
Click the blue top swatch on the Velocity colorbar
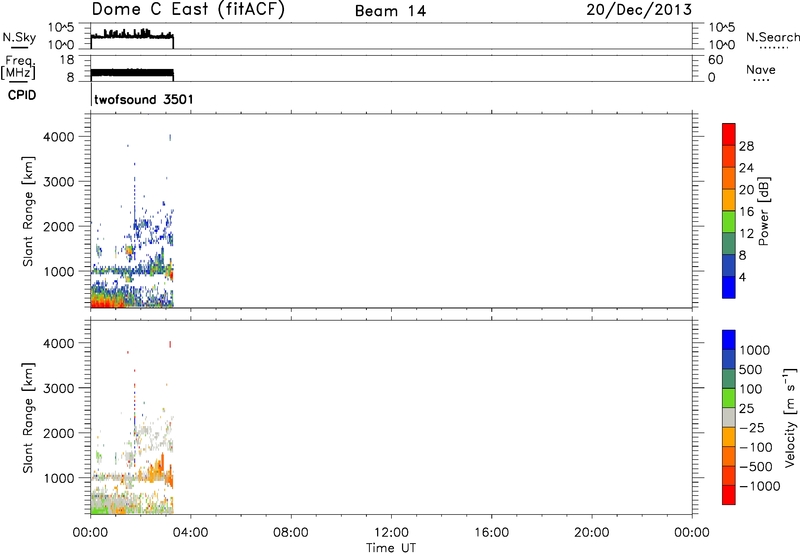pos(729,340)
